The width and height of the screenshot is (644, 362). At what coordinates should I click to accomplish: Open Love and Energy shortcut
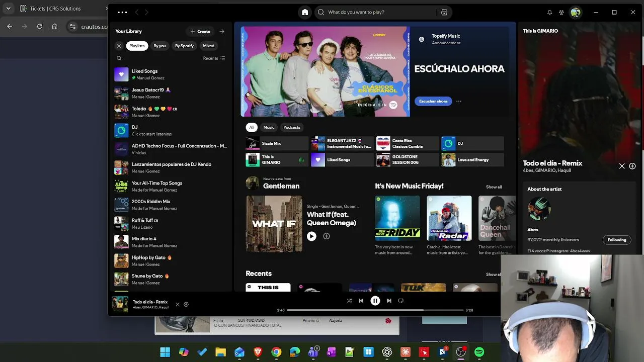click(472, 160)
